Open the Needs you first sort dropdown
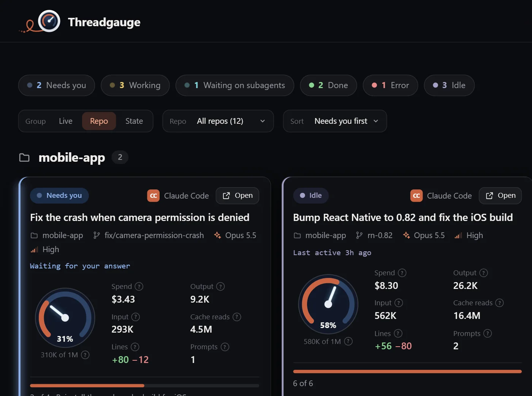This screenshot has width=532, height=396. [335, 121]
